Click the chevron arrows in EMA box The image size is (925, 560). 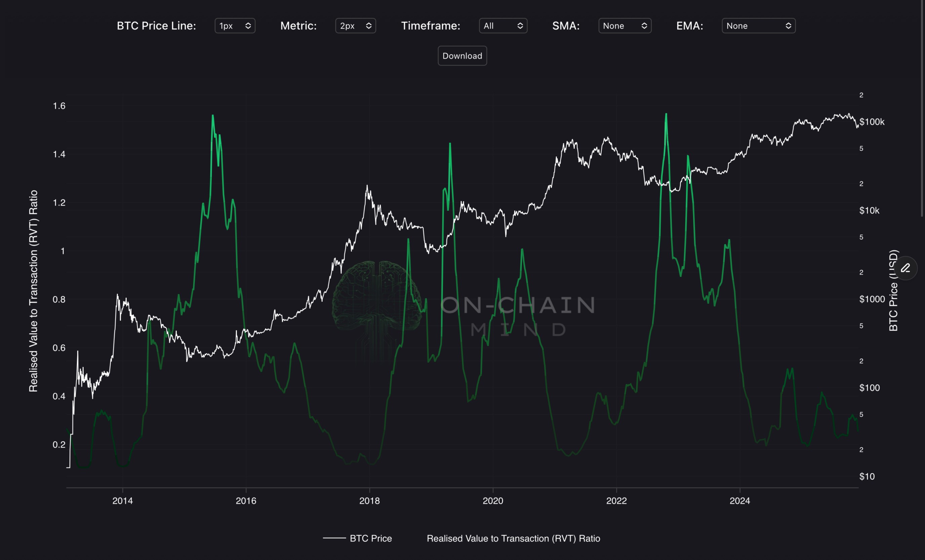(x=788, y=26)
